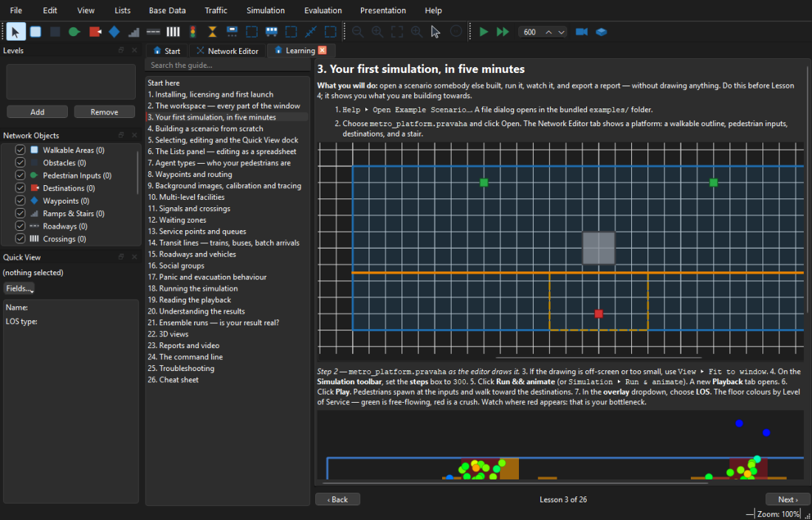Close the Network Objects panel
The width and height of the screenshot is (812, 520).
[x=134, y=135]
